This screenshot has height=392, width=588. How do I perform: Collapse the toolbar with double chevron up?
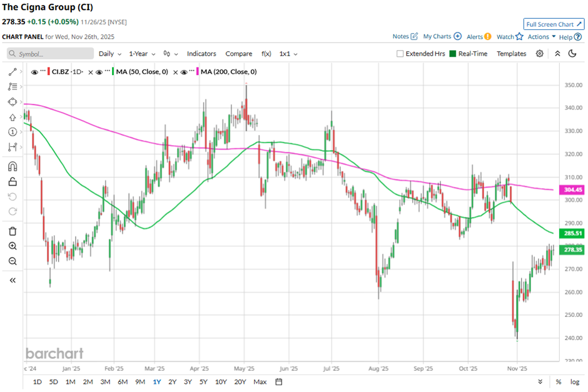click(x=557, y=54)
